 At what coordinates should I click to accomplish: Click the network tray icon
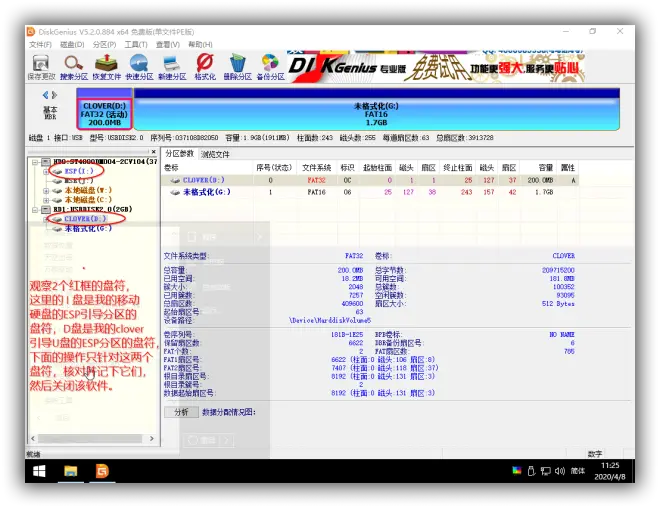[546, 471]
